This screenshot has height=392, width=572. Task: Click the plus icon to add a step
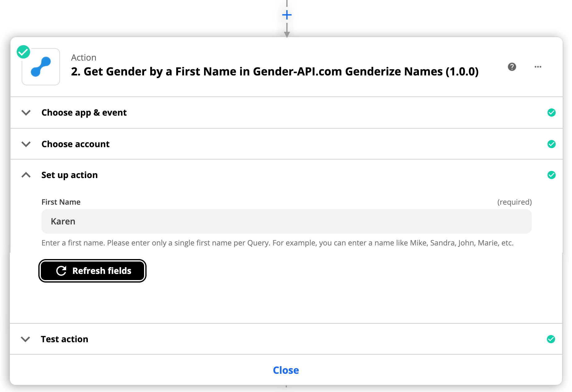click(x=287, y=14)
